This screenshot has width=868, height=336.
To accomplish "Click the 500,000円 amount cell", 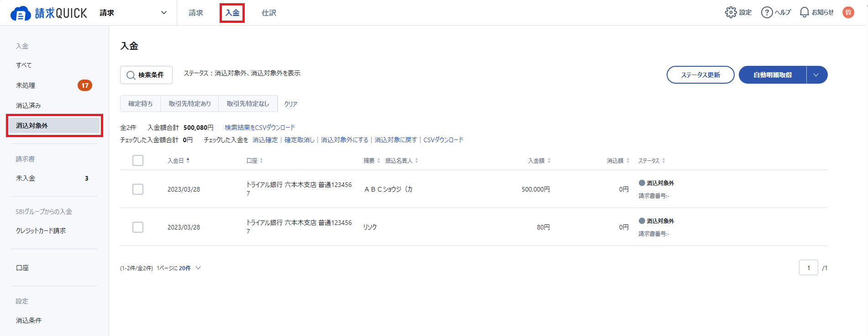I will coord(536,189).
